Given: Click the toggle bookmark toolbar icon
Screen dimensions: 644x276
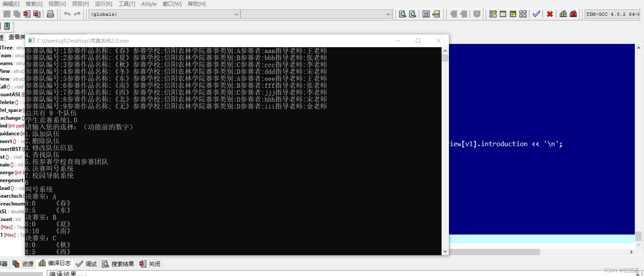Looking at the screenshot, I should [453, 14].
